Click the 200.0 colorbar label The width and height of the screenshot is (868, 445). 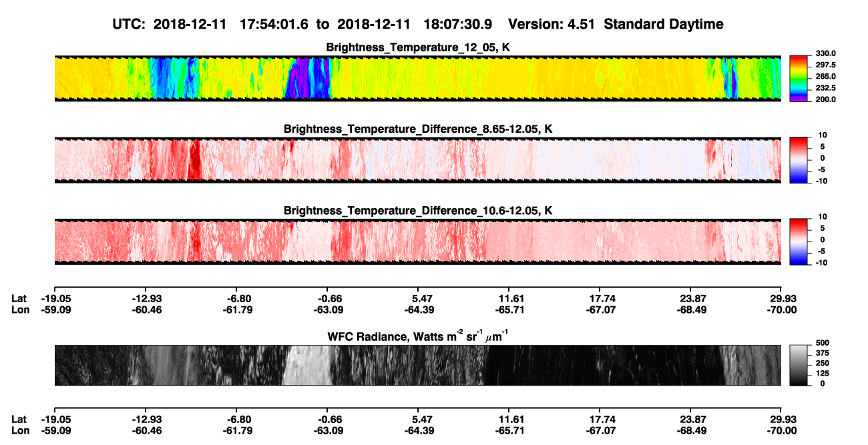[x=826, y=99]
